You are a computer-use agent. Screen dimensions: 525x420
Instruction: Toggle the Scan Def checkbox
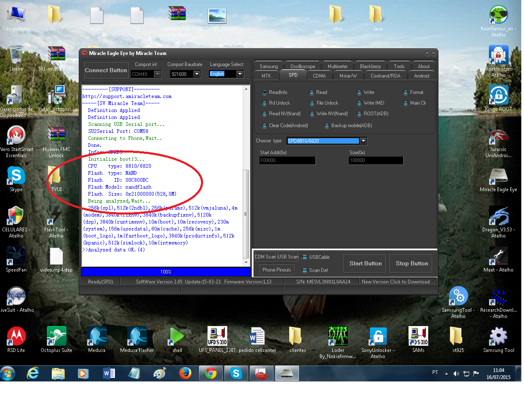305,270
